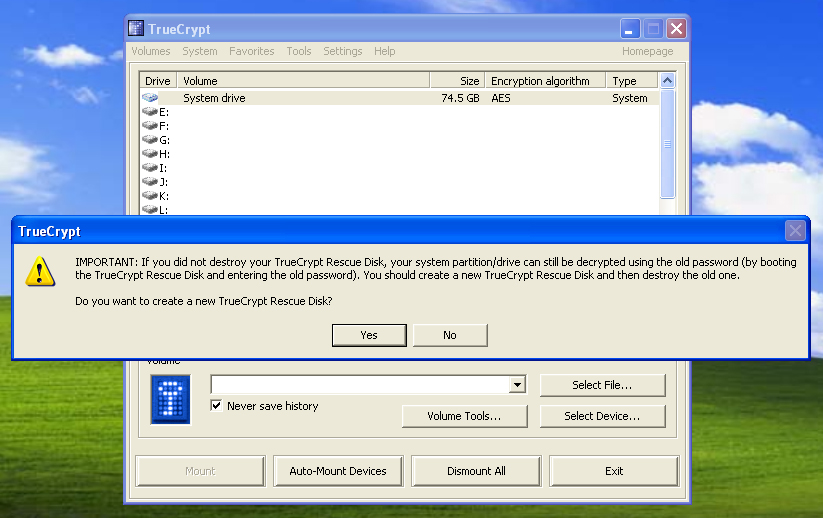The width and height of the screenshot is (823, 518).
Task: Open the Settings menu
Action: 342,51
